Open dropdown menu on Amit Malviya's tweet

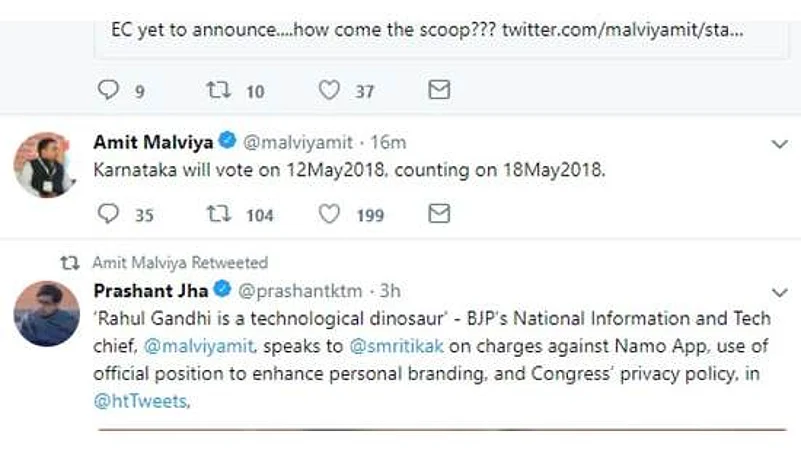(779, 144)
